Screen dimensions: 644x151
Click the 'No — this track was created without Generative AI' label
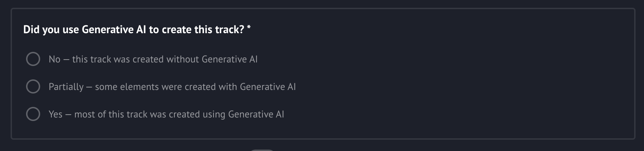[x=153, y=59]
